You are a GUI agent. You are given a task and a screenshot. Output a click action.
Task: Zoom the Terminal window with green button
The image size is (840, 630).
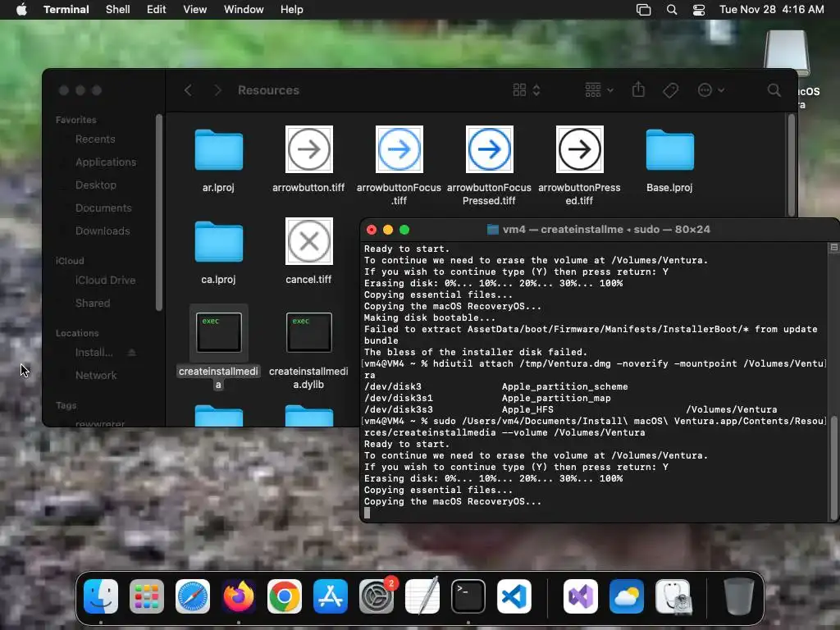[404, 230]
